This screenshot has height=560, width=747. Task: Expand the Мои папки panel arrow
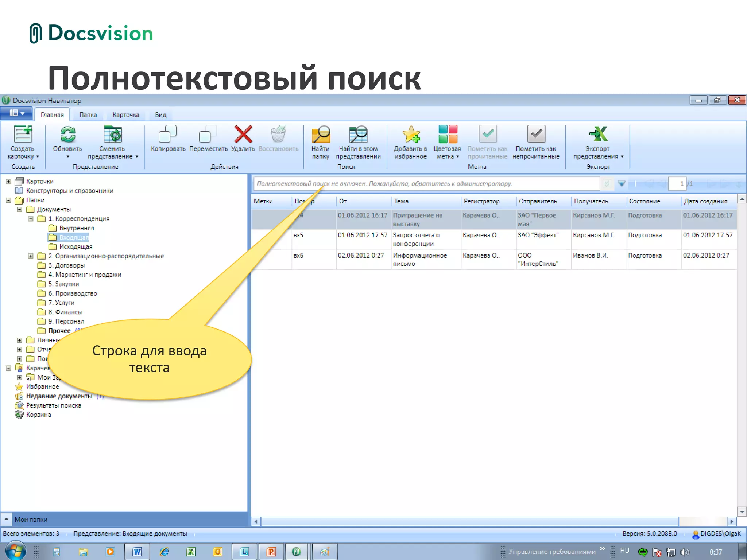pyautogui.click(x=6, y=519)
